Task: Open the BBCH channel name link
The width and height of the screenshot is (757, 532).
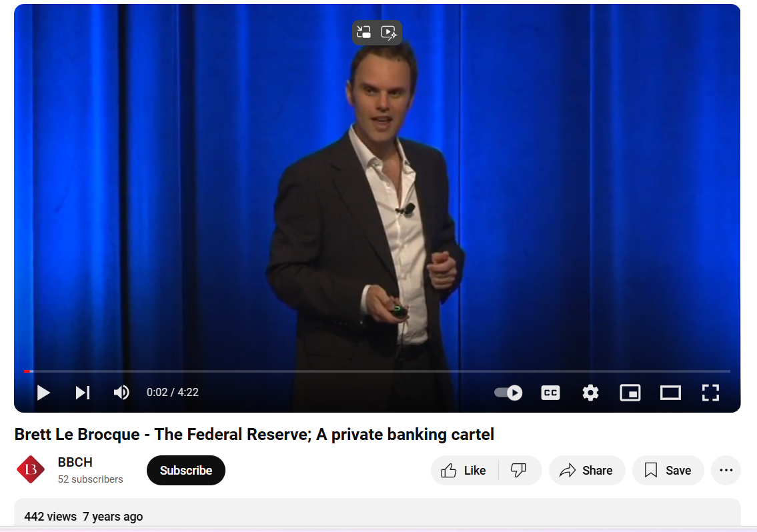Action: click(75, 462)
